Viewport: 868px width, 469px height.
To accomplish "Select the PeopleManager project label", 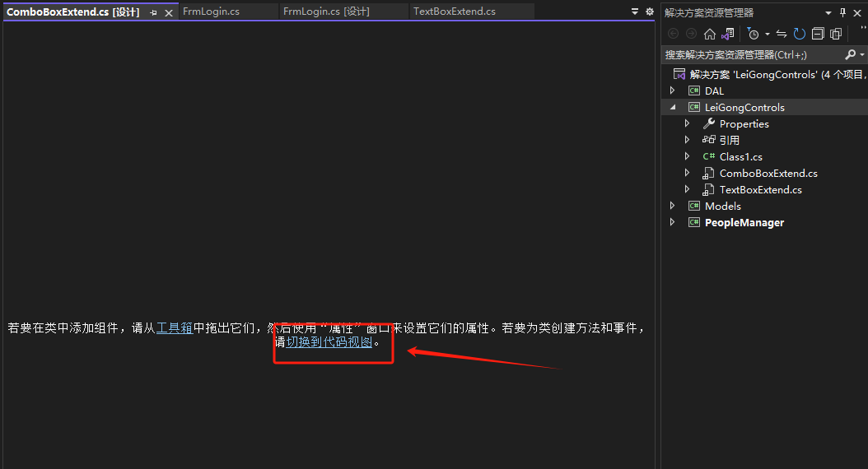I will coord(744,222).
